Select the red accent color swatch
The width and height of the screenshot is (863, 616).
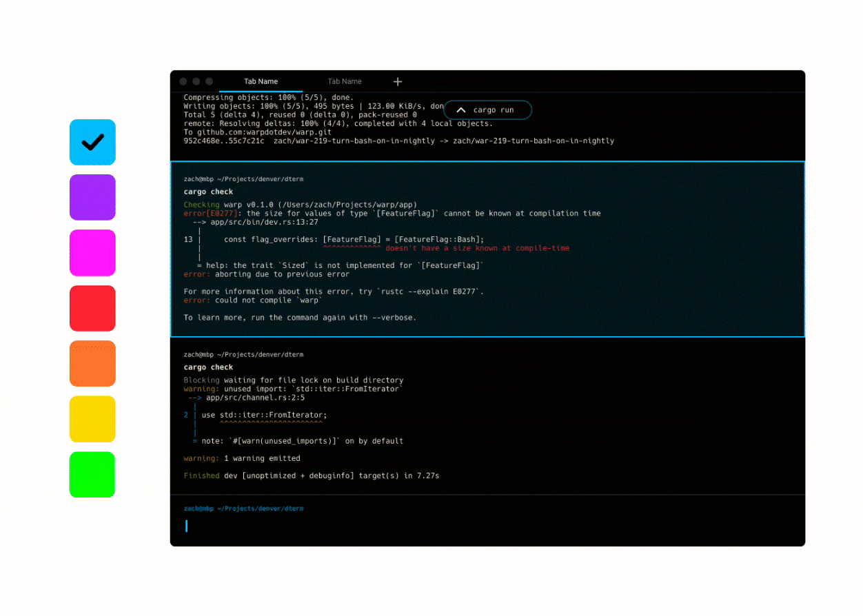point(92,308)
